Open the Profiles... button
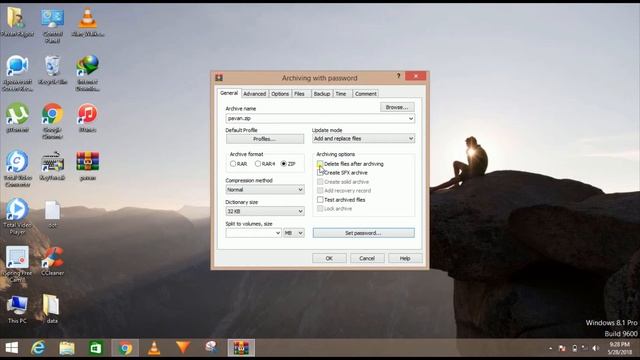 point(265,139)
